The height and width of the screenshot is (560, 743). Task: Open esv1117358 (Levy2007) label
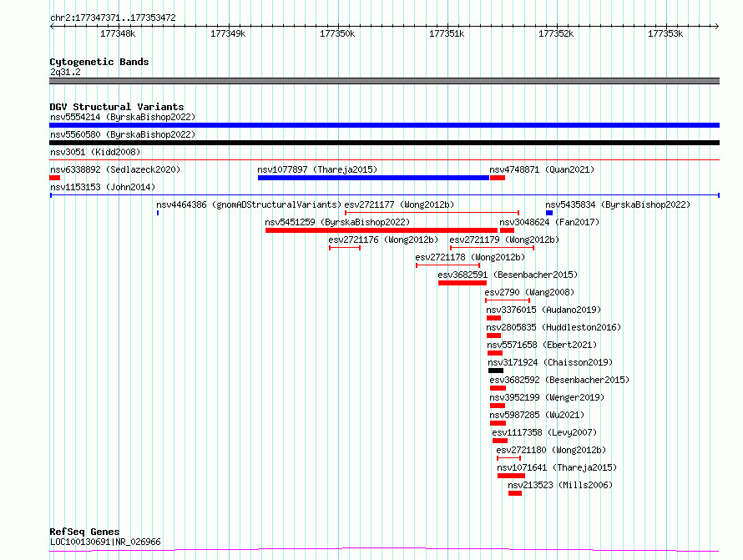pyautogui.click(x=544, y=432)
